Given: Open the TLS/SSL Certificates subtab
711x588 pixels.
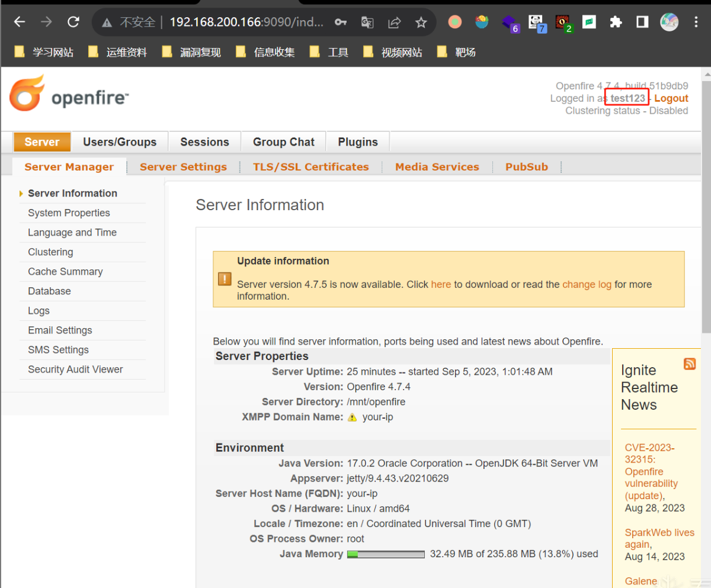Looking at the screenshot, I should tap(311, 167).
